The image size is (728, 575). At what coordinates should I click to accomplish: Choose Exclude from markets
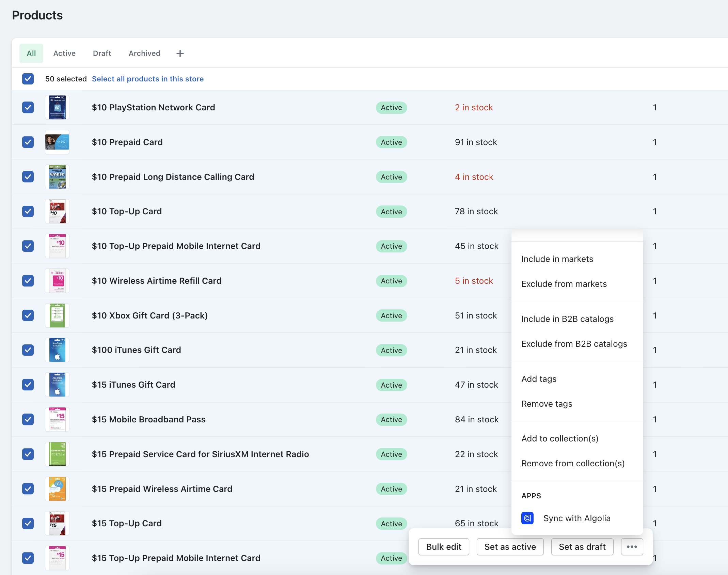pyautogui.click(x=577, y=284)
